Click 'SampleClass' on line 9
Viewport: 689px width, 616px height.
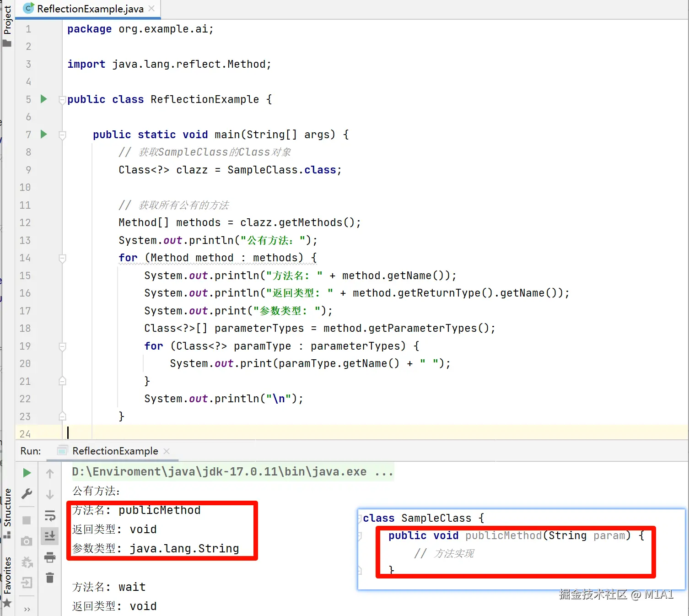click(x=262, y=170)
